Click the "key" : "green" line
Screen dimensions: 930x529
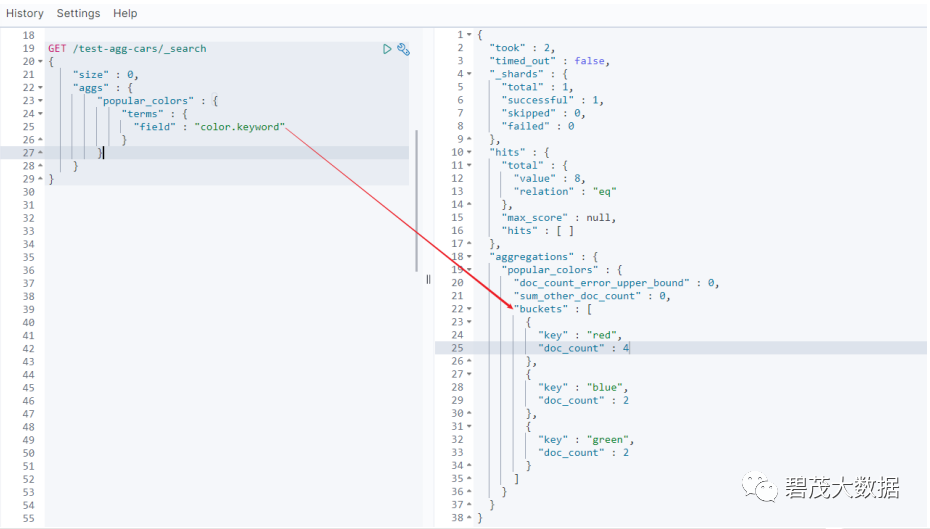(x=586, y=439)
